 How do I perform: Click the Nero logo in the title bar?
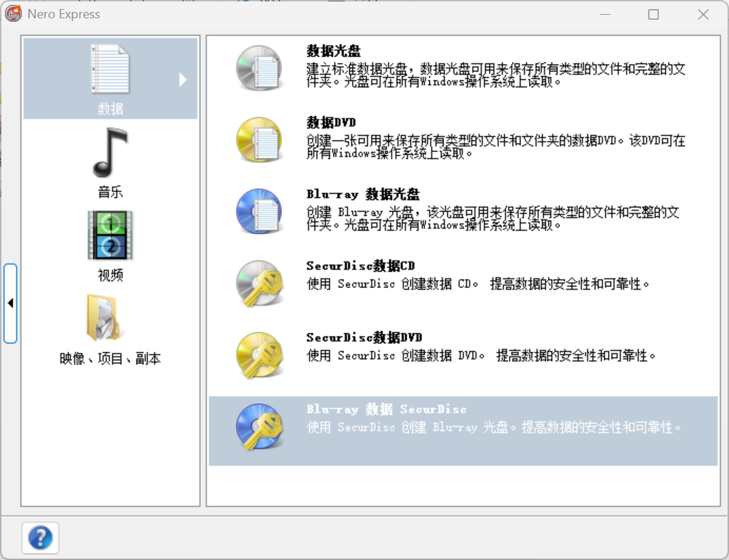13,13
